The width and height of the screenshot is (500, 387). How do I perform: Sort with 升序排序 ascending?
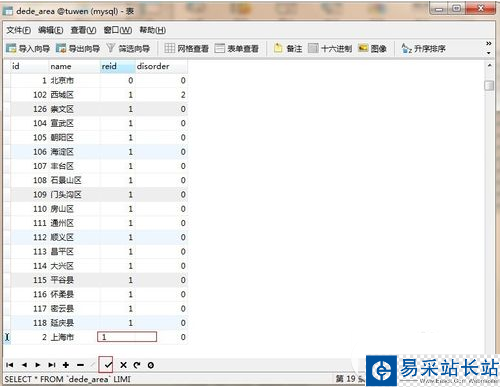(x=423, y=49)
